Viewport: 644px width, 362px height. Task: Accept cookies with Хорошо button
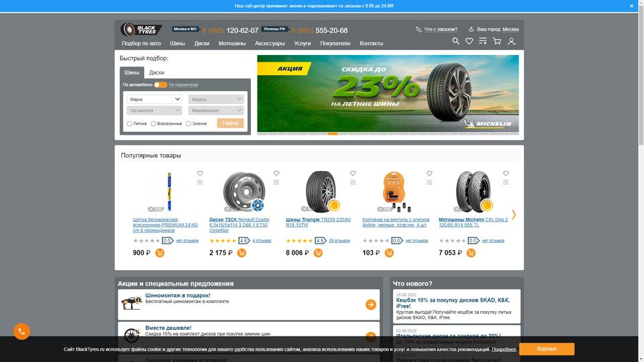(x=547, y=349)
